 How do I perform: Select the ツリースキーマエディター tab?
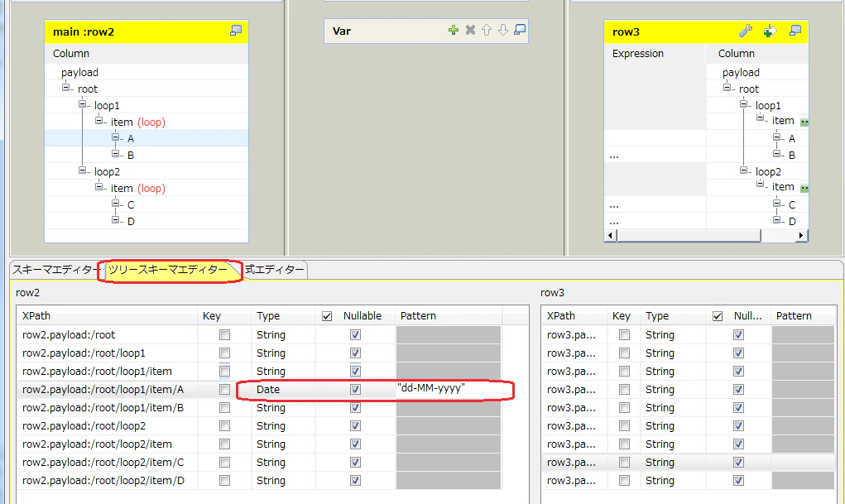click(168, 270)
